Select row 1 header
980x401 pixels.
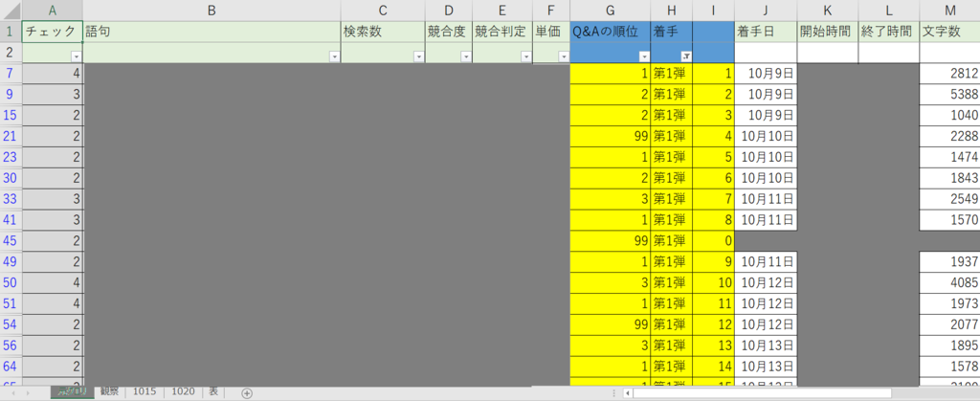11,32
